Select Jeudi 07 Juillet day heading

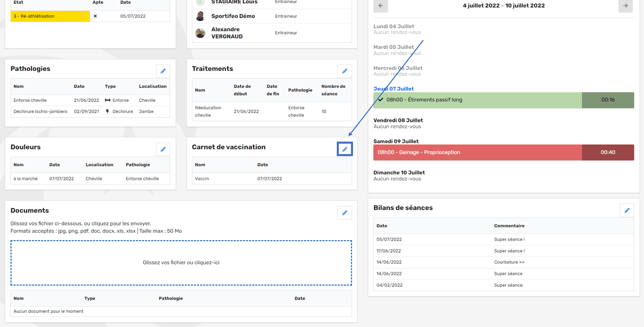(x=394, y=89)
